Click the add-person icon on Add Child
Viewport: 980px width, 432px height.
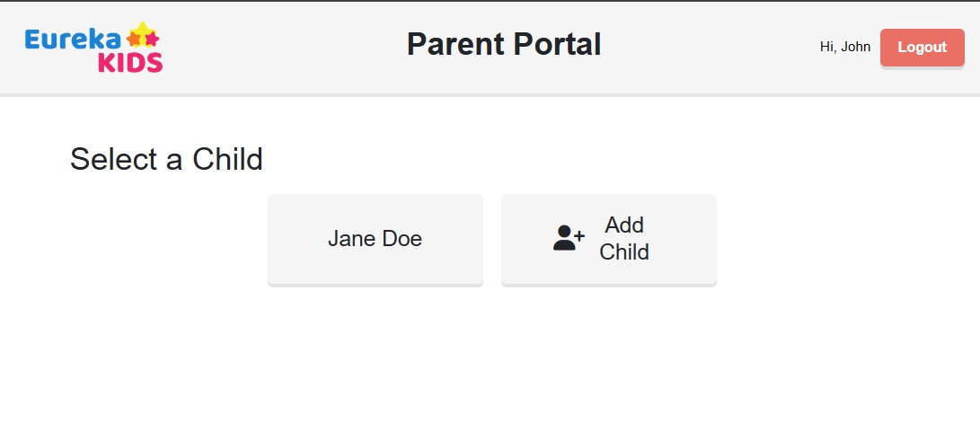(x=569, y=238)
